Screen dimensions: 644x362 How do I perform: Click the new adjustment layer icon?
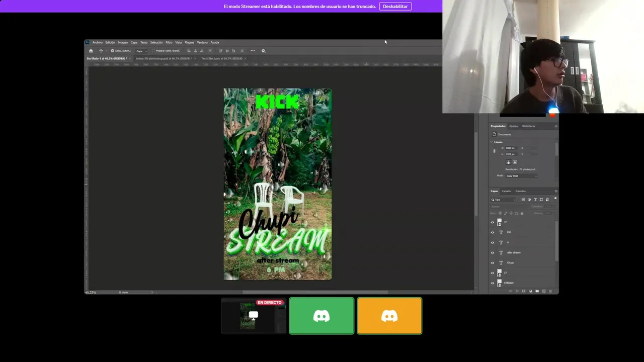click(530, 291)
